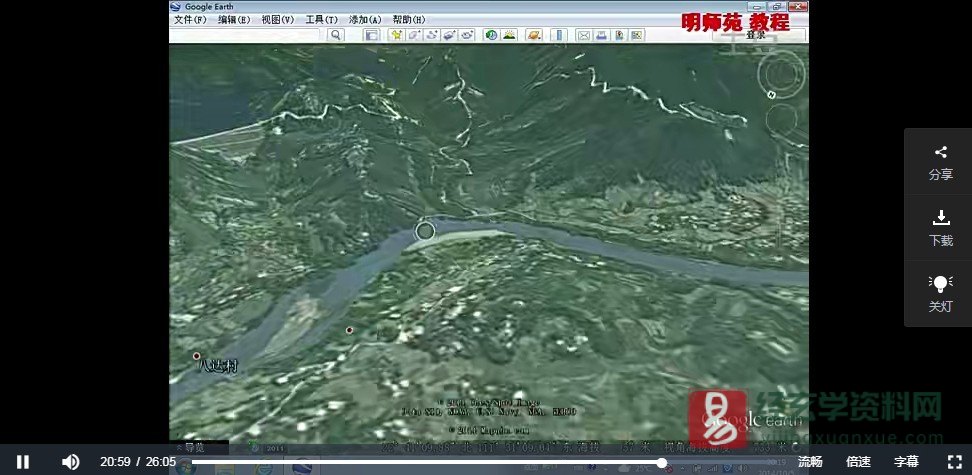Open the Internet Explorer icon in the taskbar

265,466
